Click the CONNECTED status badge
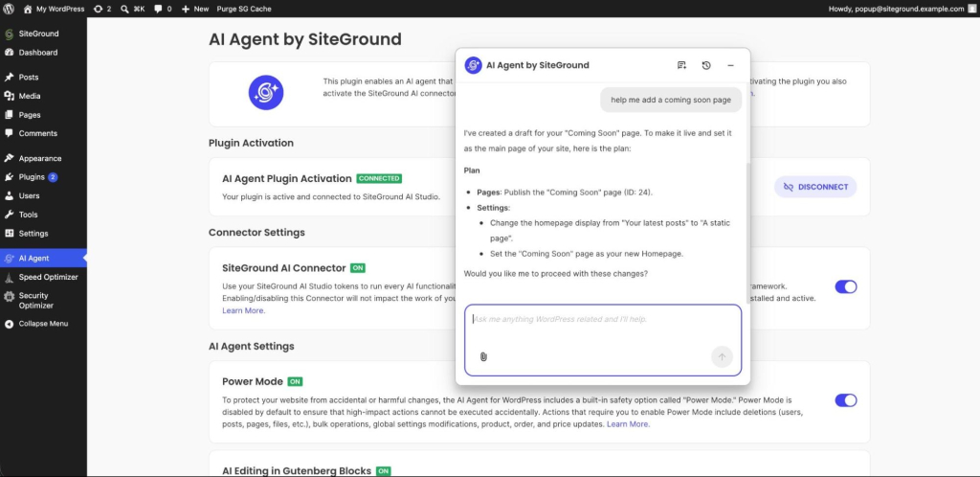 pos(379,178)
